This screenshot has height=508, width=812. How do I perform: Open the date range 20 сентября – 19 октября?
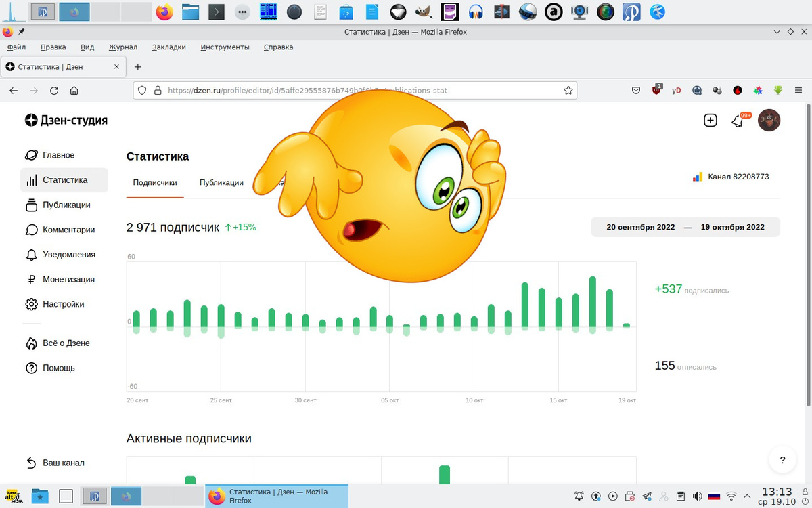pos(685,227)
